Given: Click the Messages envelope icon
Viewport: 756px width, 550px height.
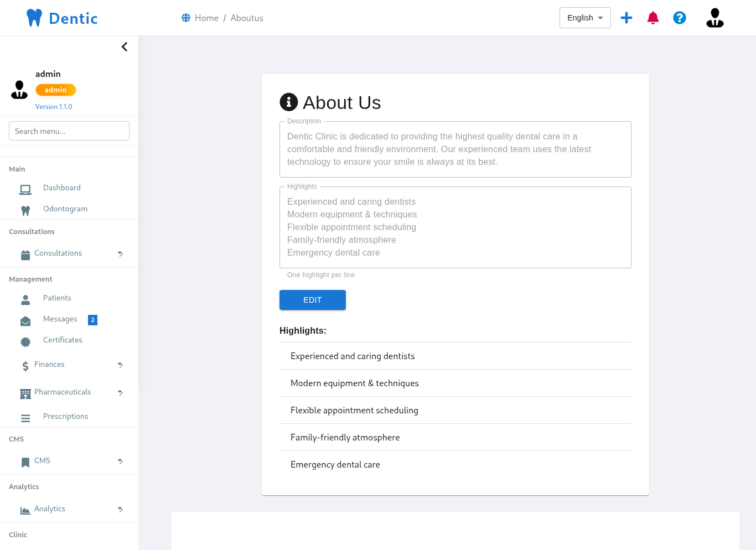Looking at the screenshot, I should pos(25,321).
